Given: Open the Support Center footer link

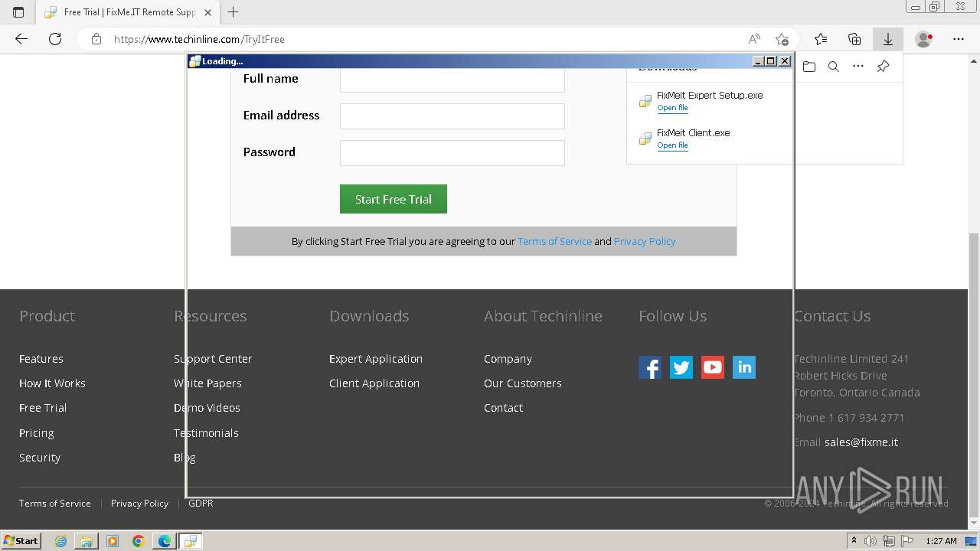Looking at the screenshot, I should [x=213, y=359].
